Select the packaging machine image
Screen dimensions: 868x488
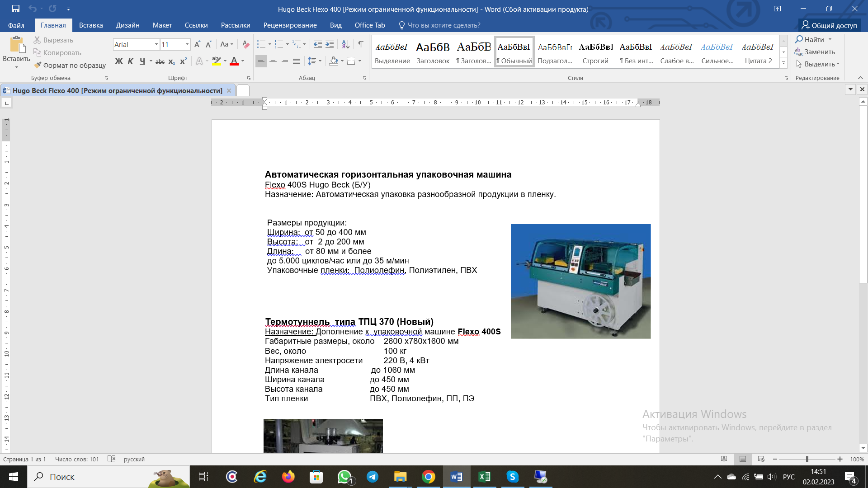point(580,281)
